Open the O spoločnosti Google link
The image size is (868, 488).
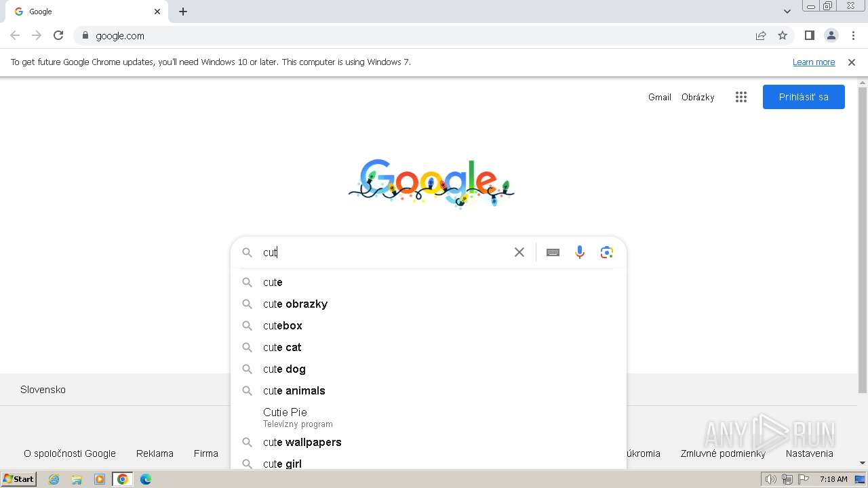click(x=70, y=453)
